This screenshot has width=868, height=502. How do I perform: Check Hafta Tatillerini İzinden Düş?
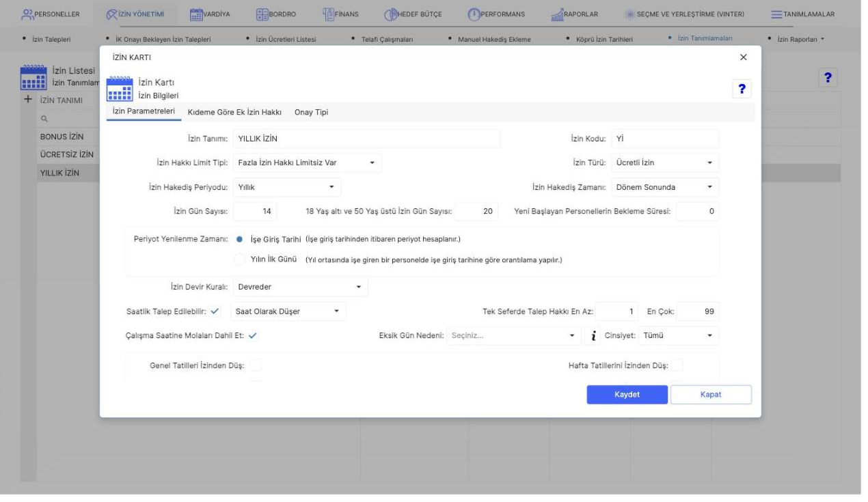click(677, 365)
